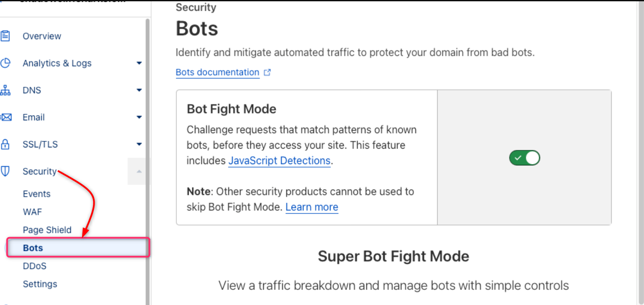
Task: Click the Email envelope icon
Action: pos(6,117)
